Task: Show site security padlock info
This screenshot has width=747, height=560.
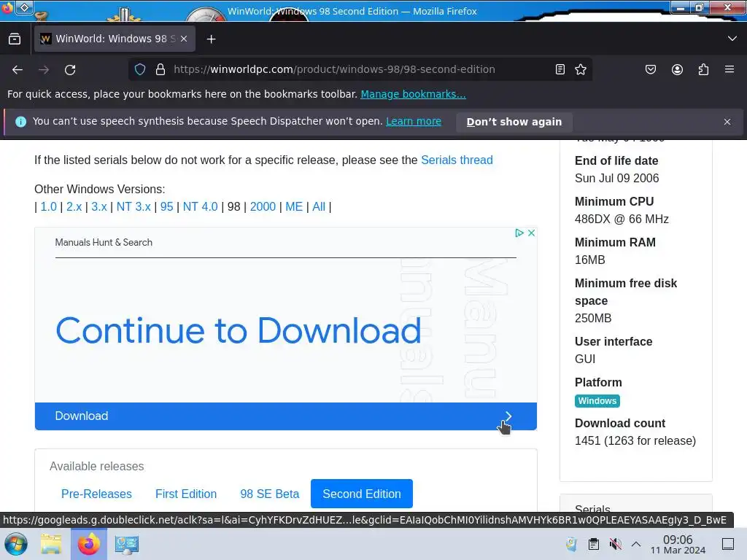Action: coord(160,69)
